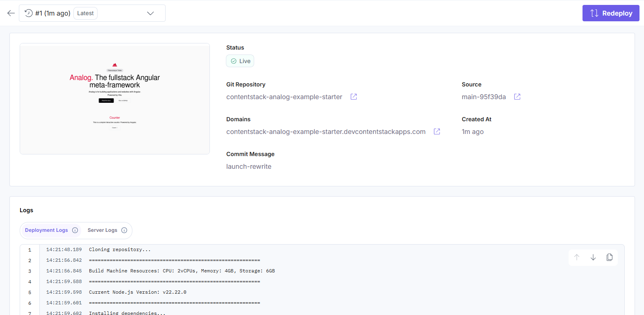Open the contentstack-analog-example-starter repository link
Viewport: 644px width, 315px height.
(284, 97)
